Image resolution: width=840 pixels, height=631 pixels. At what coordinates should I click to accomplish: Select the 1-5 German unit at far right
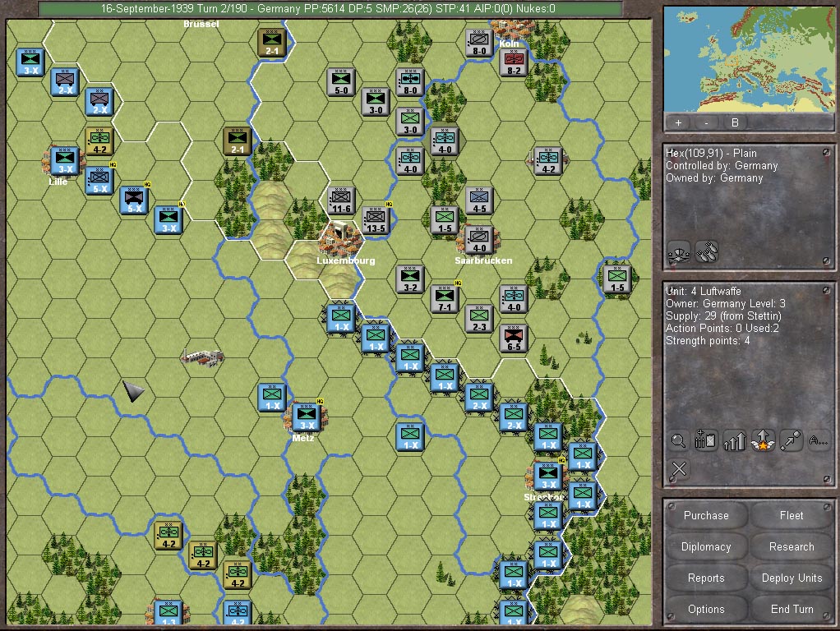617,279
